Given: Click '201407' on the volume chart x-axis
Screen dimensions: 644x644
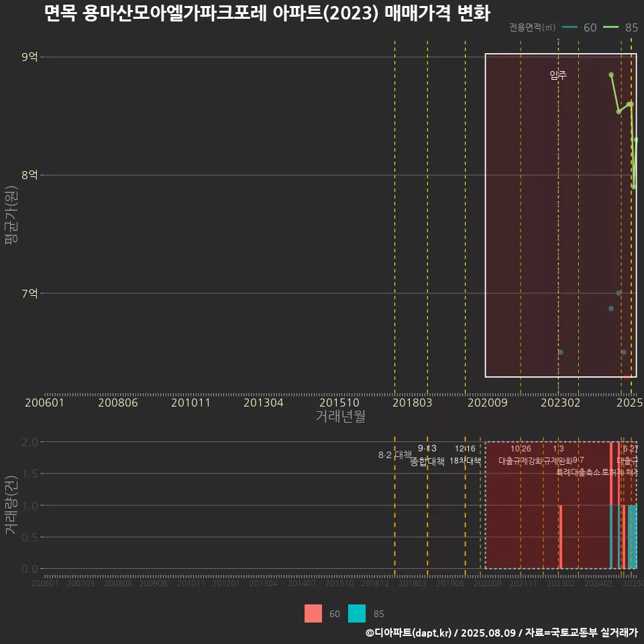Looking at the screenshot, I should (x=302, y=583).
